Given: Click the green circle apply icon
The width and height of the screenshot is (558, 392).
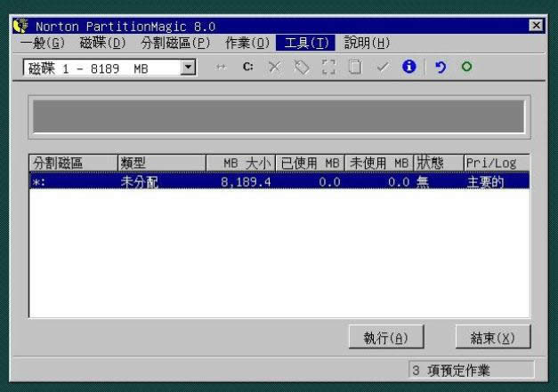Looking at the screenshot, I should (465, 68).
